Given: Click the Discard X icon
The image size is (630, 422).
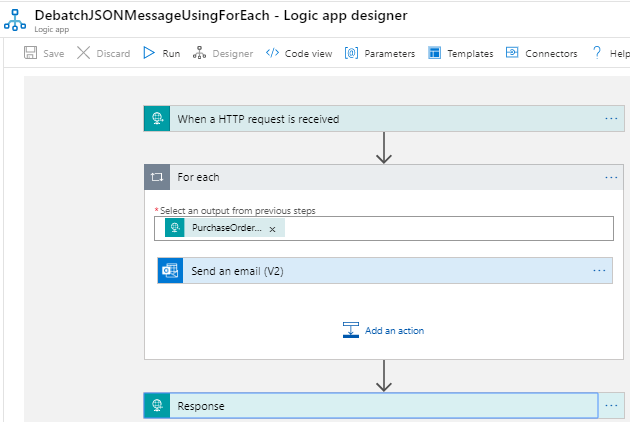Looking at the screenshot, I should click(x=84, y=53).
